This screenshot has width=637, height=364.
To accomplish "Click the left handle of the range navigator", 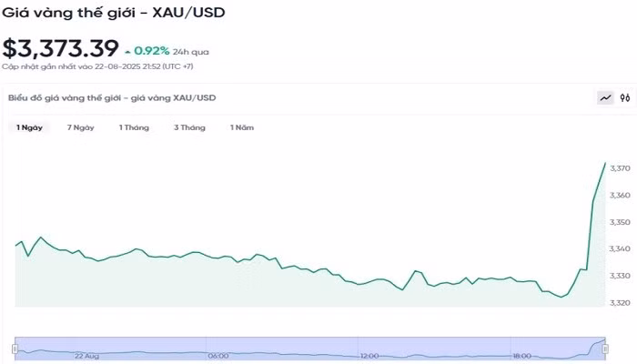I will click(x=15, y=348).
